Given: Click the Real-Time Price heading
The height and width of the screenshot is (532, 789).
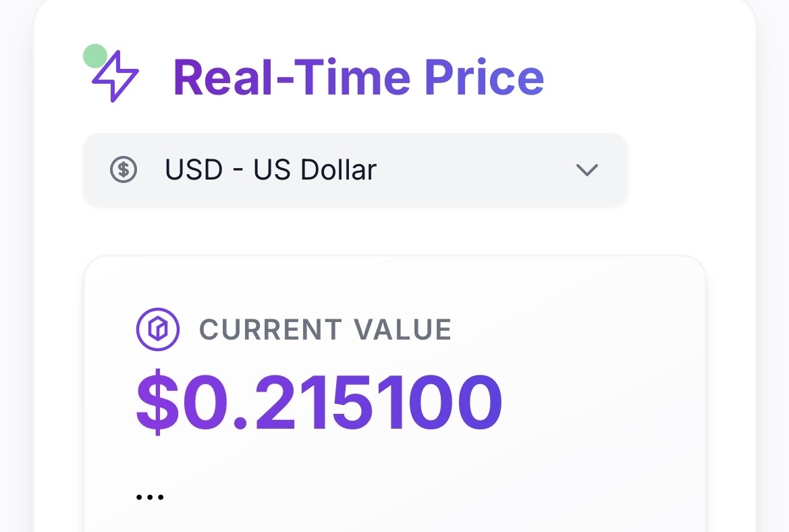Looking at the screenshot, I should (x=358, y=77).
